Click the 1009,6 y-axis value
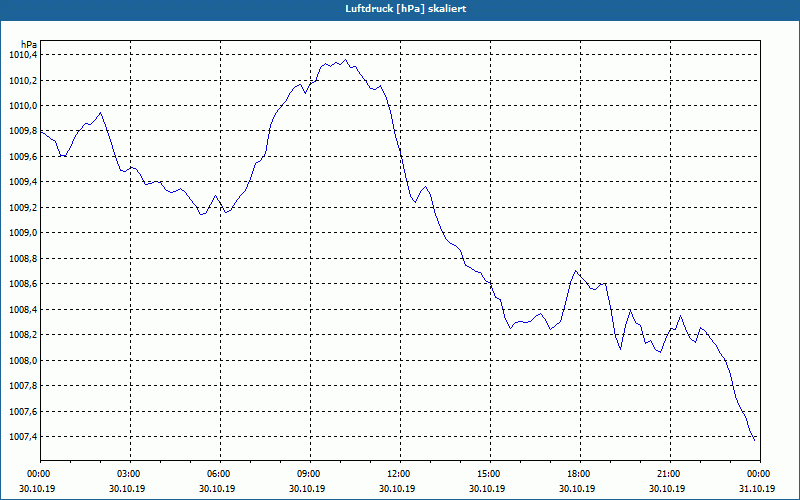 click(23, 157)
